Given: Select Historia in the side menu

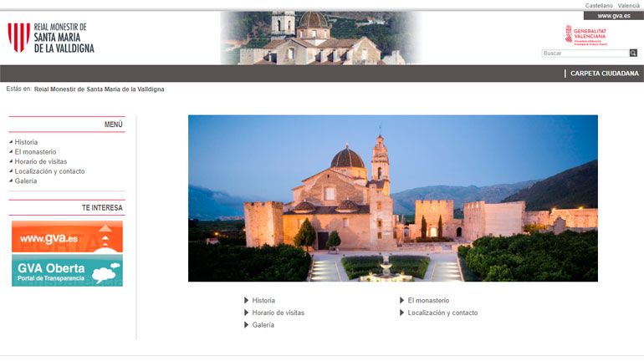Looking at the screenshot, I should (26, 142).
